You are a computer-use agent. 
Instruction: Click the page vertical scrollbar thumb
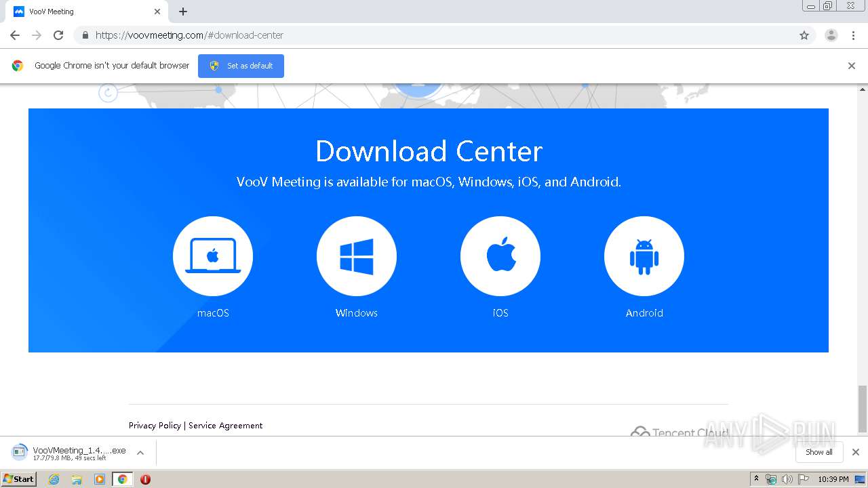pos(863,409)
